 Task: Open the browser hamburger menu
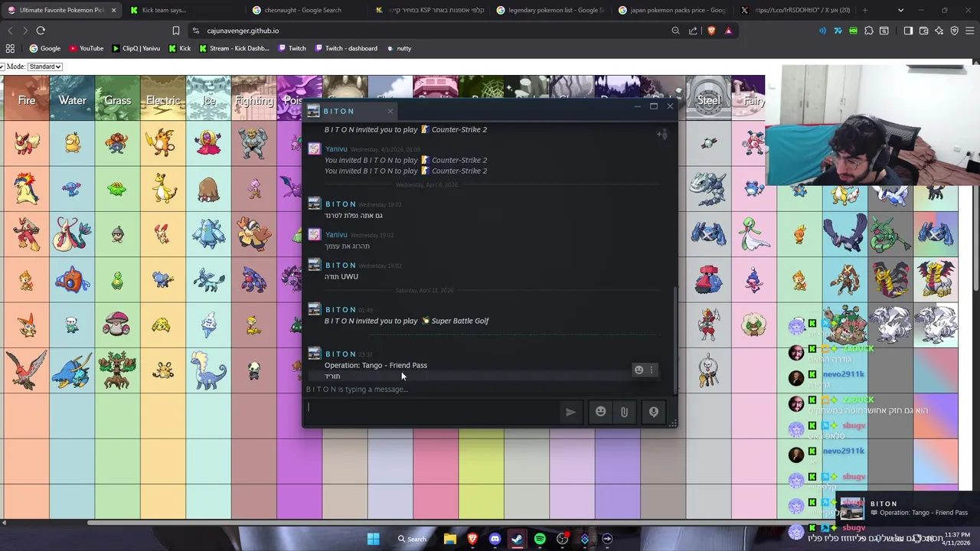click(x=969, y=31)
